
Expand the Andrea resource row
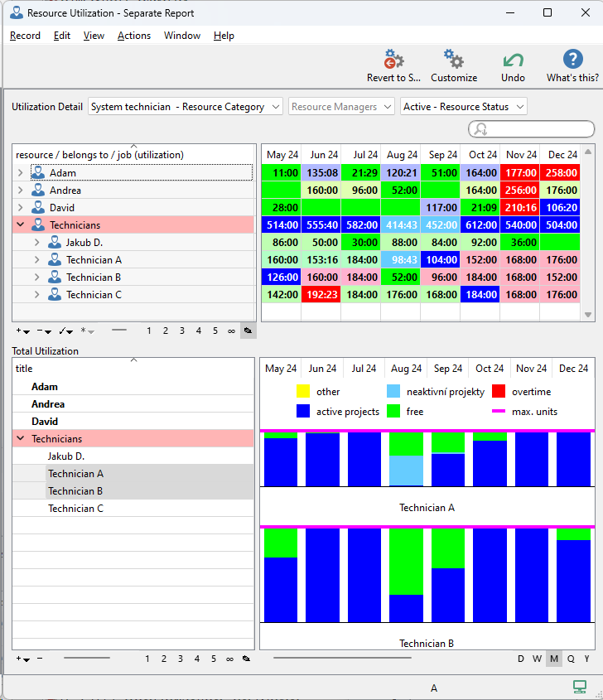pyautogui.click(x=20, y=191)
